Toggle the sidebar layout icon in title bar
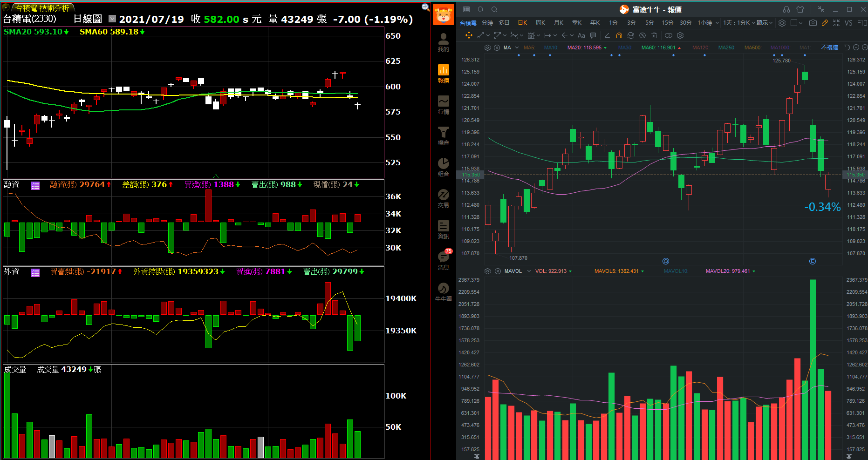868x460 pixels. (x=466, y=9)
